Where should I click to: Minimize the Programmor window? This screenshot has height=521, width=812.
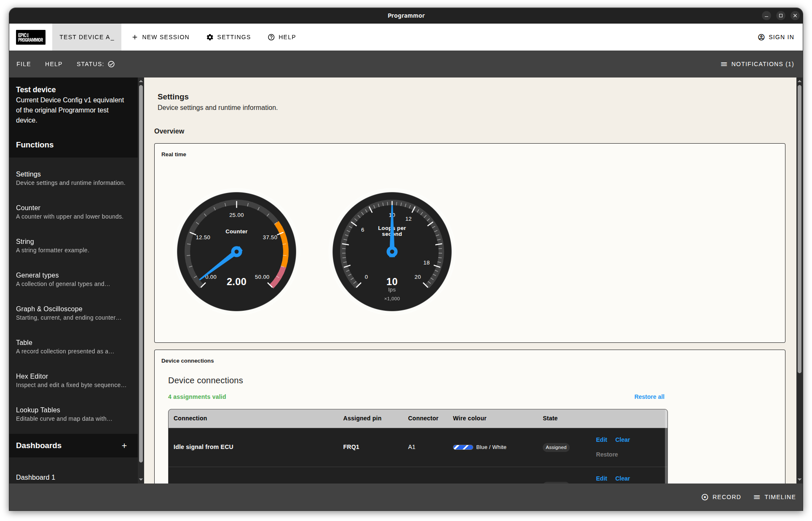point(766,16)
